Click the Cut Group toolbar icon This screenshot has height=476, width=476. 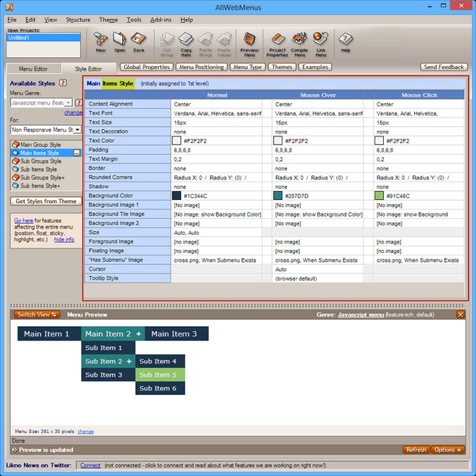tap(167, 44)
